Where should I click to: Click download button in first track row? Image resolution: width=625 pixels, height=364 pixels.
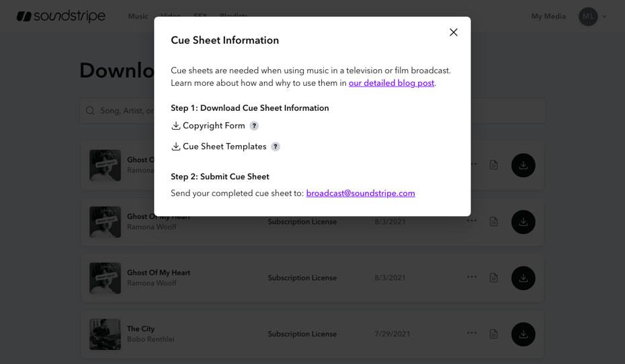tap(523, 165)
